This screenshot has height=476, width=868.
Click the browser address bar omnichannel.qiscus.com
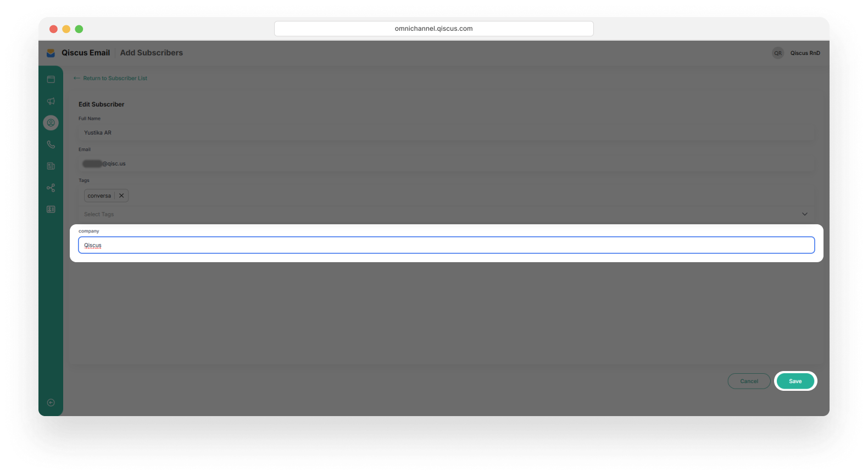tap(434, 29)
